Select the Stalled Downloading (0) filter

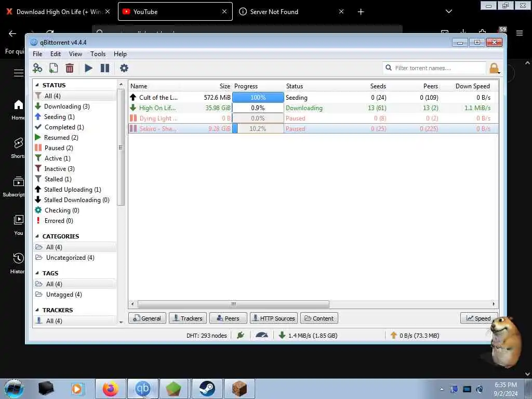pos(77,200)
